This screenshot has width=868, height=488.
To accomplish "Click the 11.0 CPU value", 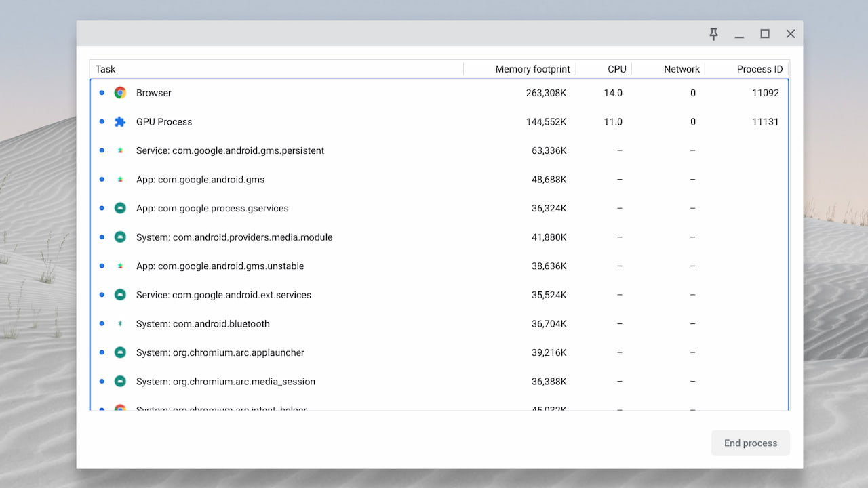I will click(x=613, y=122).
